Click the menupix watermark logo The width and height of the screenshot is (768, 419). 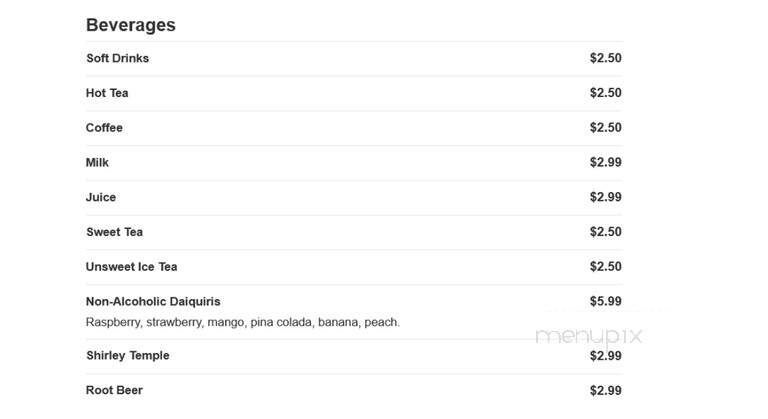589,337
